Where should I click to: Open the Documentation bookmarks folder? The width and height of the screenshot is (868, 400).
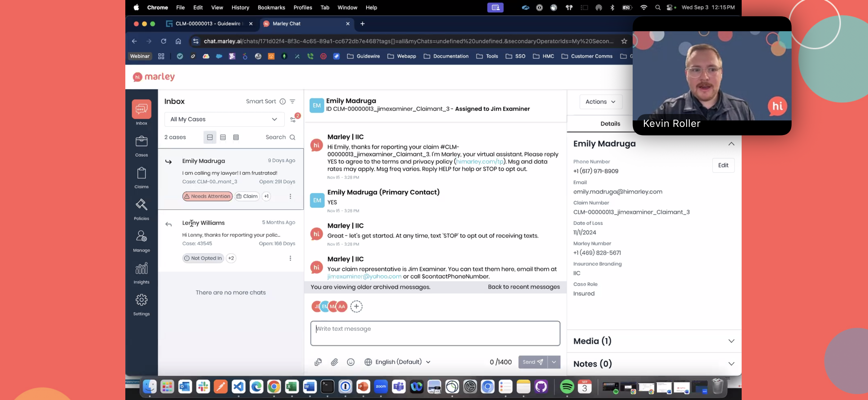click(446, 56)
